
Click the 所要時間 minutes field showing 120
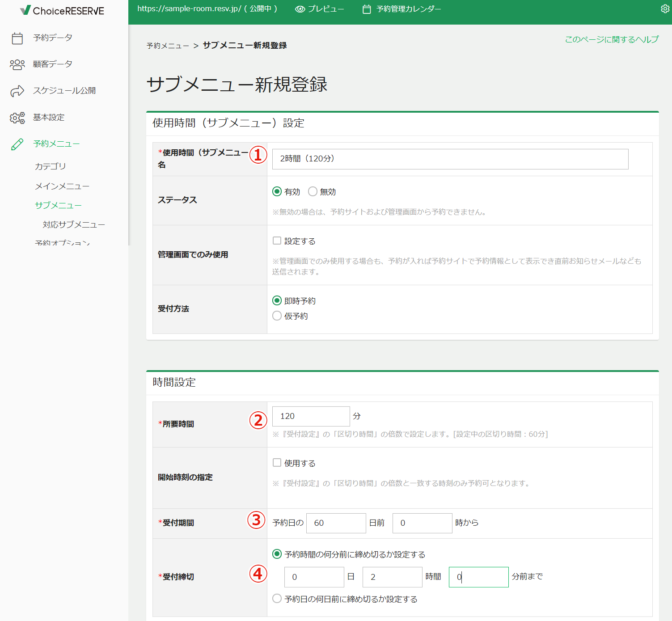coord(311,416)
